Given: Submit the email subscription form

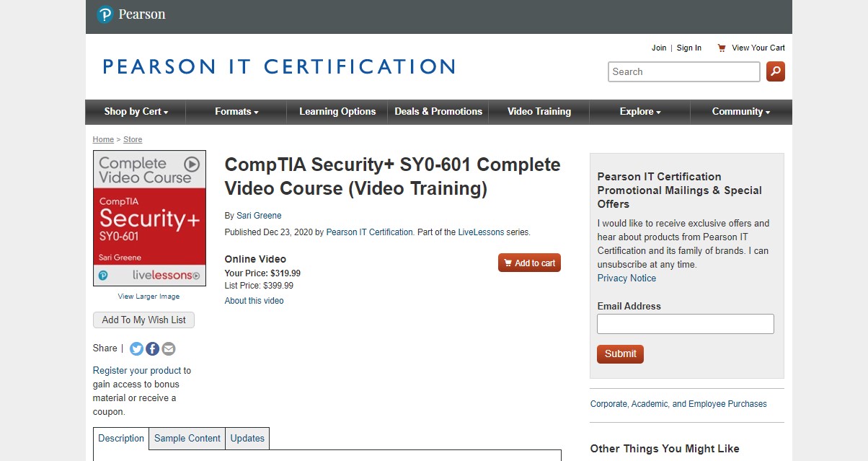Looking at the screenshot, I should [620, 354].
